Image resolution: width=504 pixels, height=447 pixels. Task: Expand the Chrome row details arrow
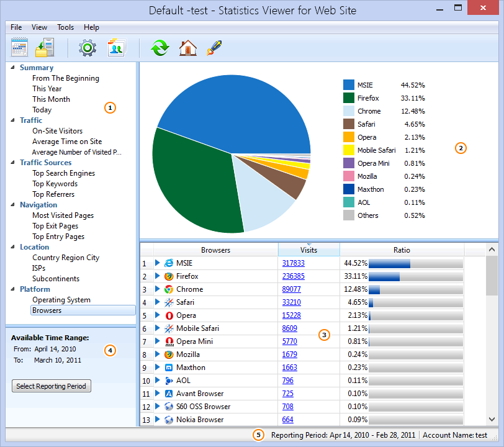(158, 289)
